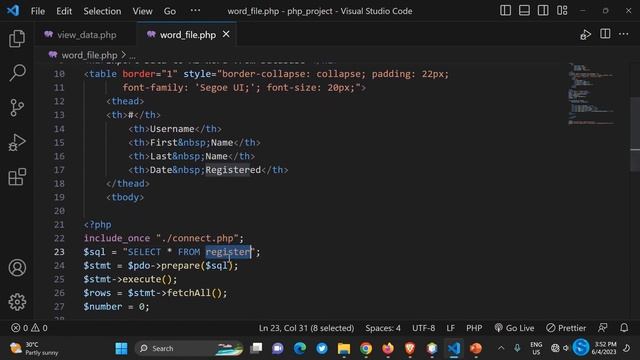Open the Explorer view in activity bar
Viewport: 640px width, 360px height.
[x=17, y=38]
